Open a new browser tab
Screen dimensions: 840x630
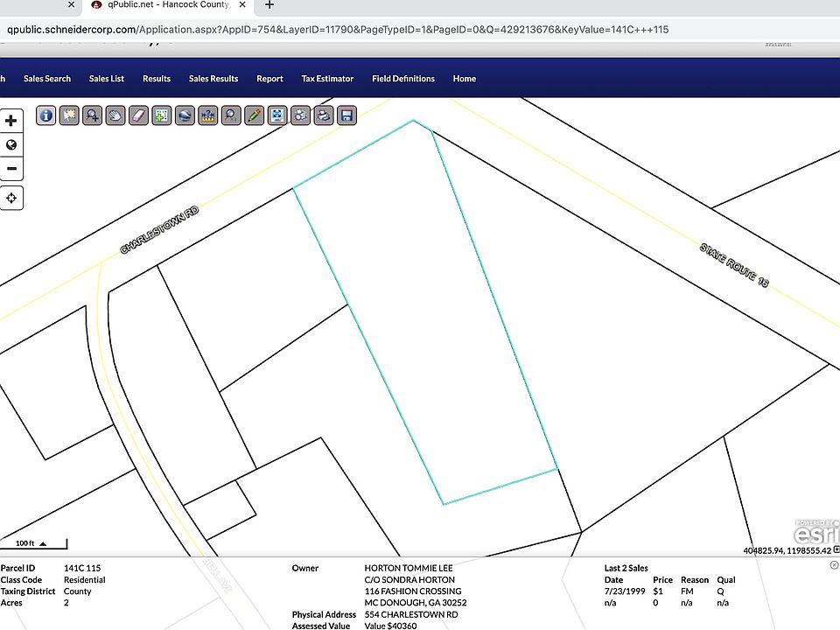269,4
